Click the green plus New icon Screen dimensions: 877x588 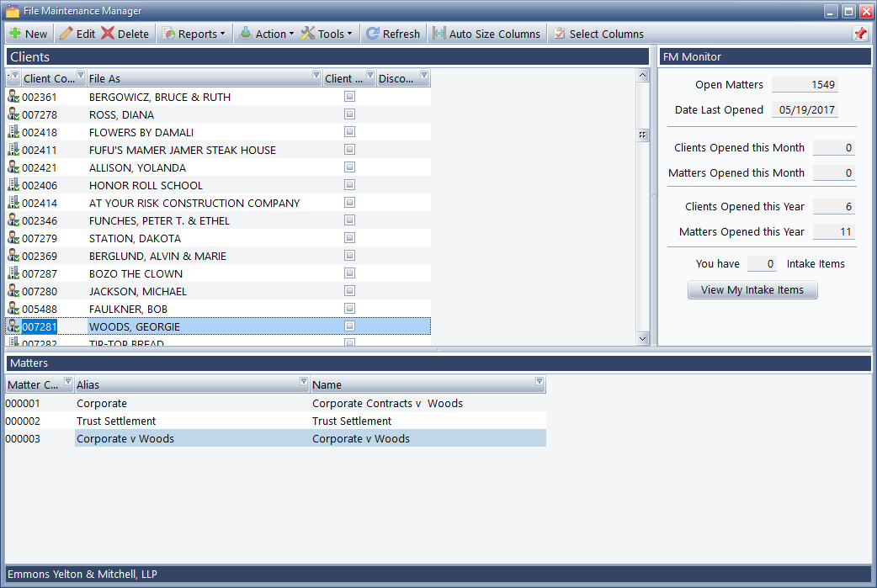coord(15,34)
